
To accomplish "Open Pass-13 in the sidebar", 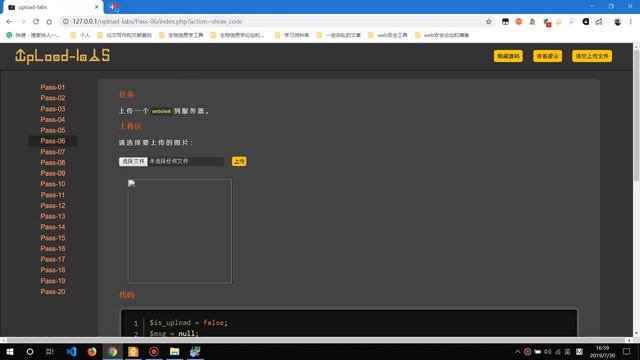I will tap(53, 216).
